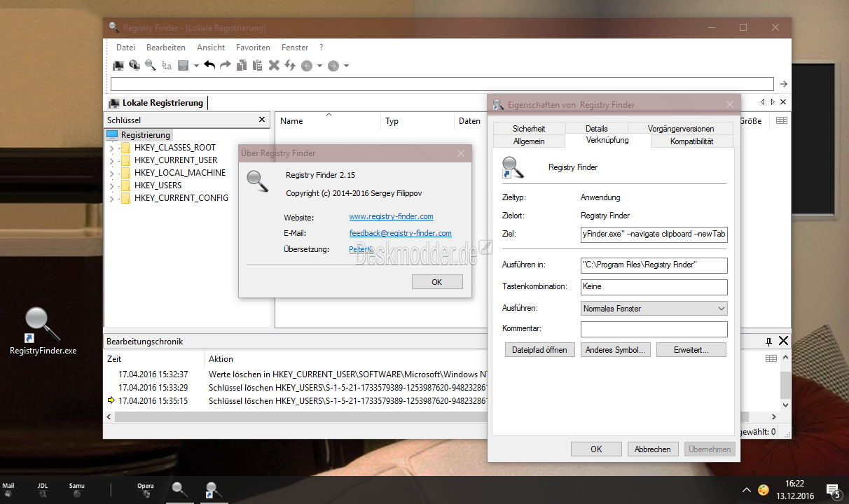Click Abbrechen in properties dialog
Screen dimensions: 849x504
click(x=653, y=449)
